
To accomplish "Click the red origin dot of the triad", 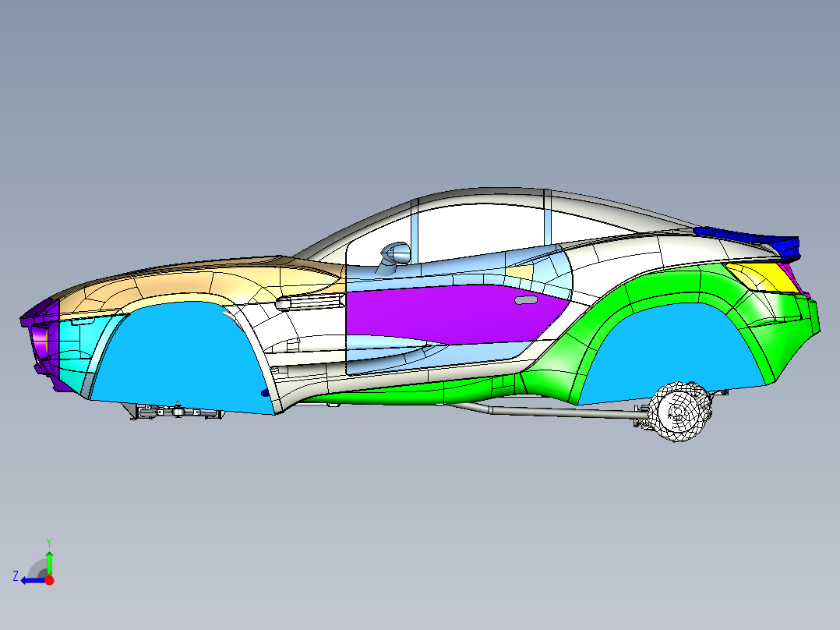I will [49, 579].
